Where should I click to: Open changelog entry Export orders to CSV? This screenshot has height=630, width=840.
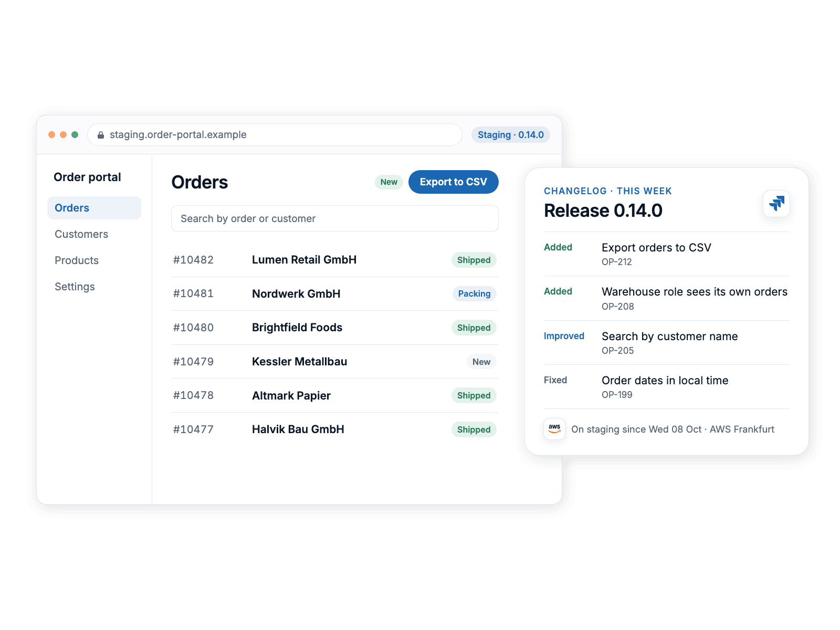(x=656, y=248)
